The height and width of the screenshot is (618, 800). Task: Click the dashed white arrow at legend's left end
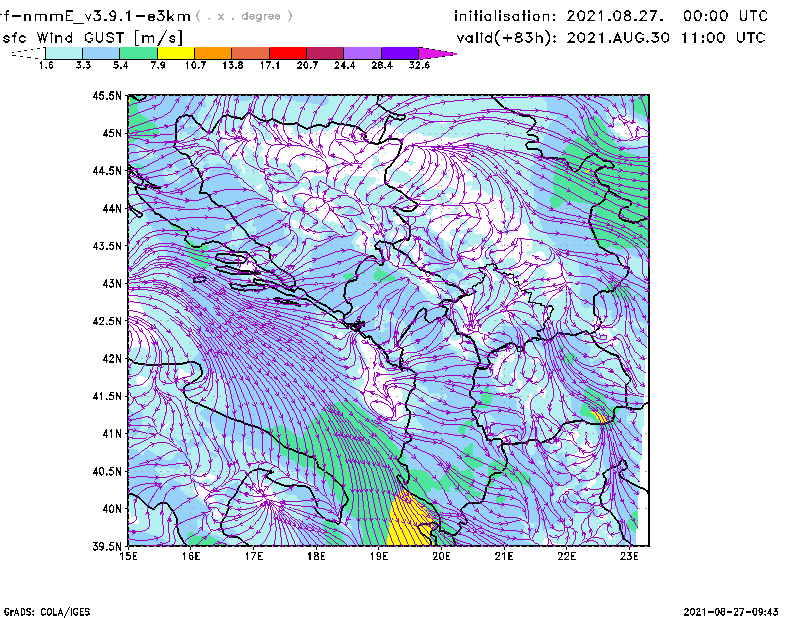(x=26, y=53)
